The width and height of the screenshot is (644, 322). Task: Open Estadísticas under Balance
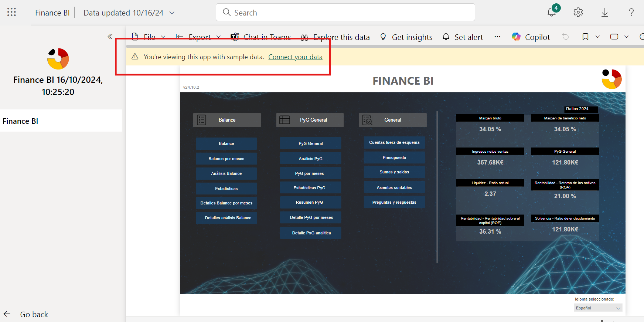(x=226, y=189)
